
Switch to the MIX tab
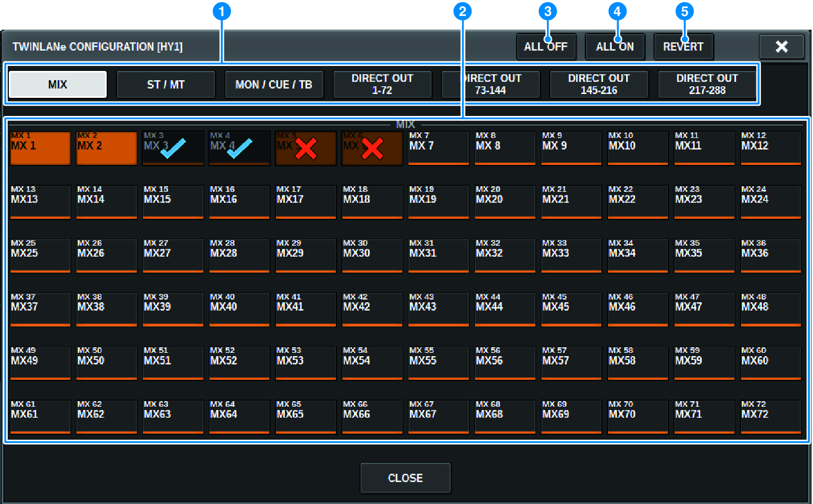coord(58,85)
